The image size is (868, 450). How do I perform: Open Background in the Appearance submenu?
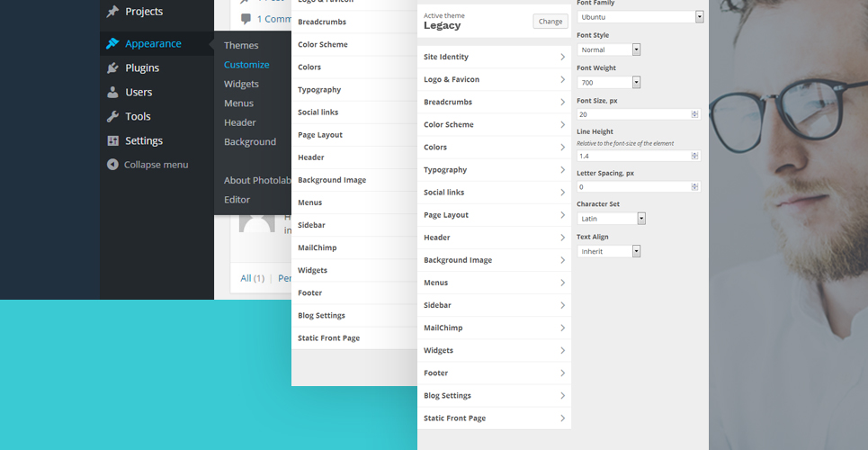pyautogui.click(x=250, y=142)
